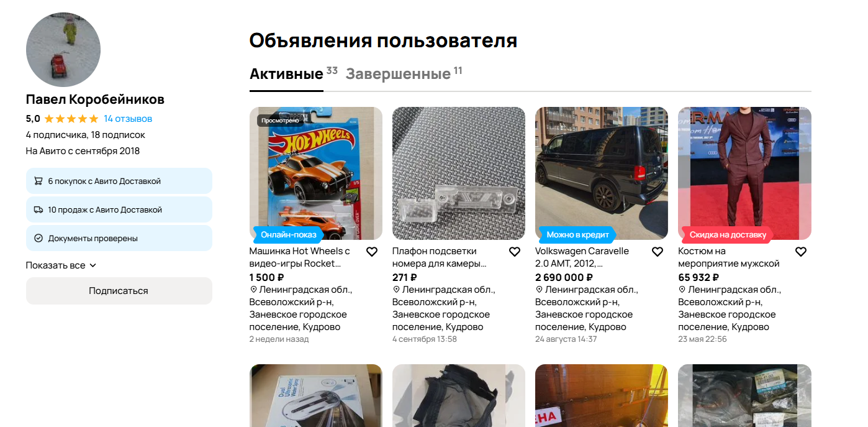The width and height of the screenshot is (868, 427).
Task: Add Volkswagen Caravelle to favorites heart
Action: pyautogui.click(x=658, y=252)
